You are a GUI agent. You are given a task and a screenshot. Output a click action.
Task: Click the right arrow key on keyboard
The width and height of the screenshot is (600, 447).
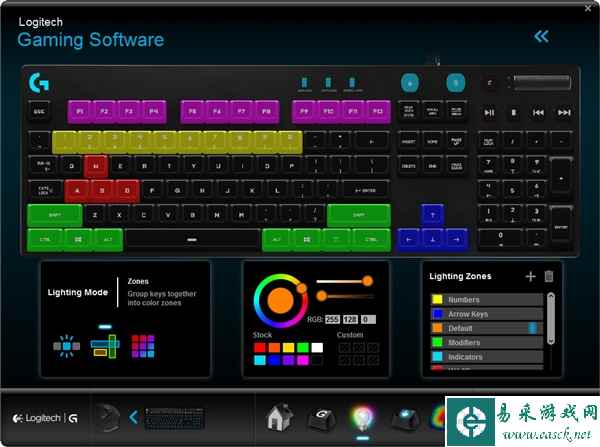point(456,240)
